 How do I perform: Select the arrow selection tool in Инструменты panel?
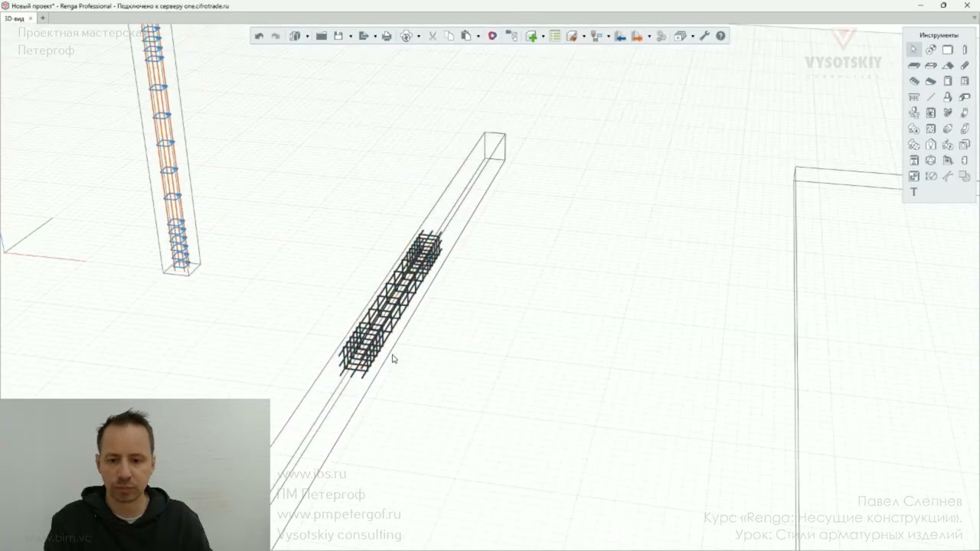click(x=913, y=50)
